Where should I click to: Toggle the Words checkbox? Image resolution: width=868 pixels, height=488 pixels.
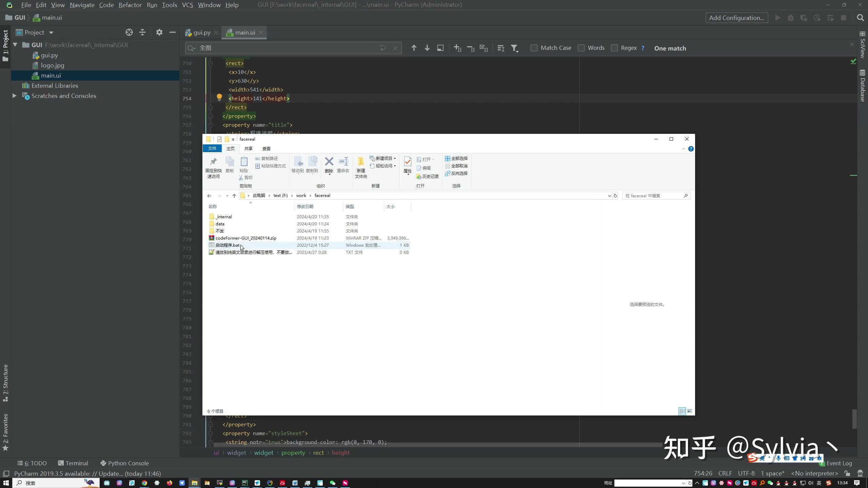581,48
